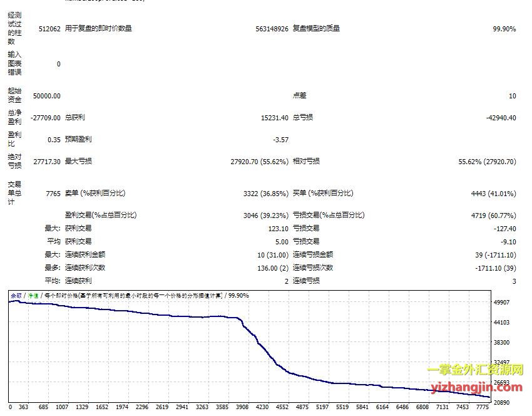Screen dimensions: 532x416
Task: Select the tick count 563148926
Action: click(x=272, y=29)
